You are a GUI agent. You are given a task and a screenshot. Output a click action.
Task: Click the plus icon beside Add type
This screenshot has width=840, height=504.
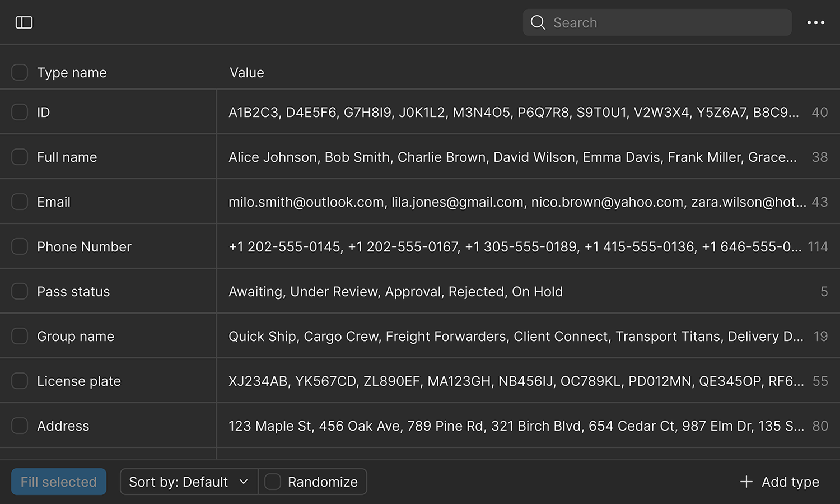pyautogui.click(x=746, y=482)
